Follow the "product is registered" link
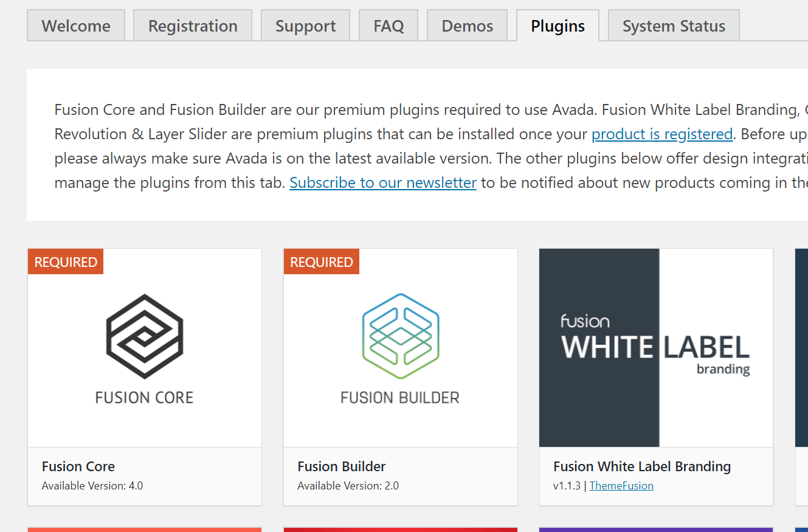Viewport: 808px width, 532px height. tap(662, 134)
